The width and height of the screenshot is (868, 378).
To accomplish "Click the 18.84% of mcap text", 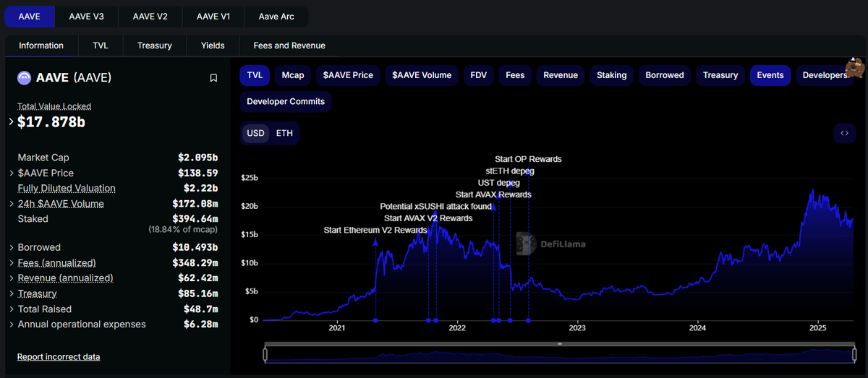I will 183,229.
